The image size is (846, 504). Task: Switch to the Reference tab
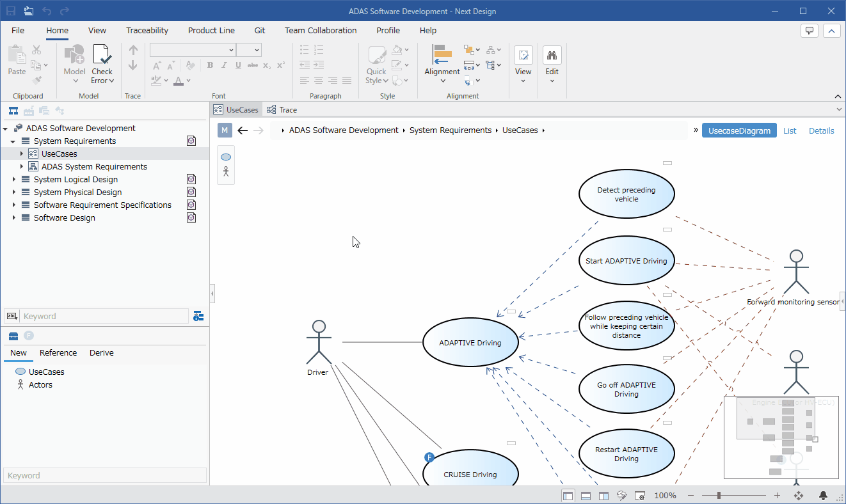58,353
